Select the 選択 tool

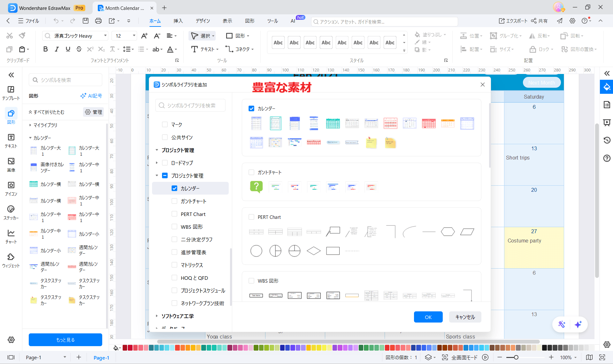tap(202, 36)
